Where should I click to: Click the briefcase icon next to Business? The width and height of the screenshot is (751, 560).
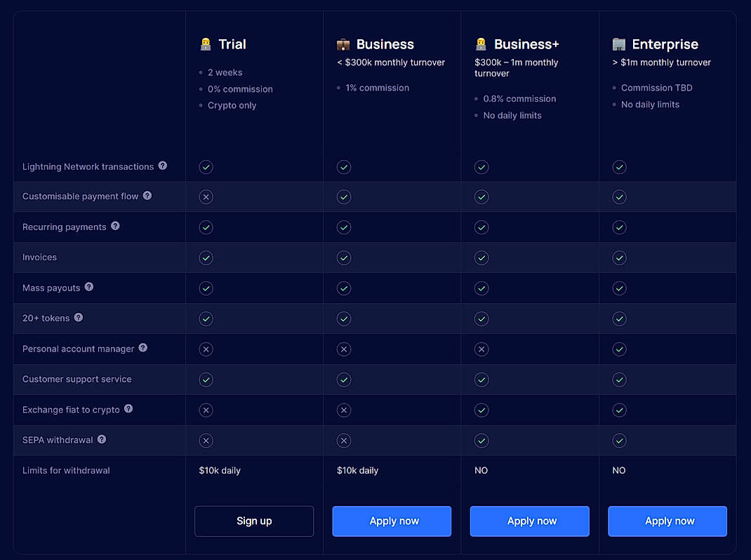tap(343, 44)
